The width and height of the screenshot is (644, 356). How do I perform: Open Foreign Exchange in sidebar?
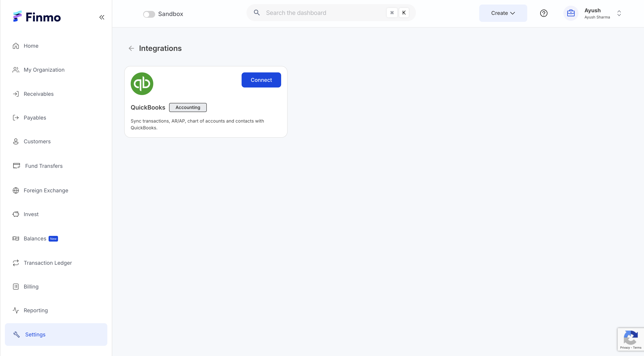pyautogui.click(x=46, y=190)
